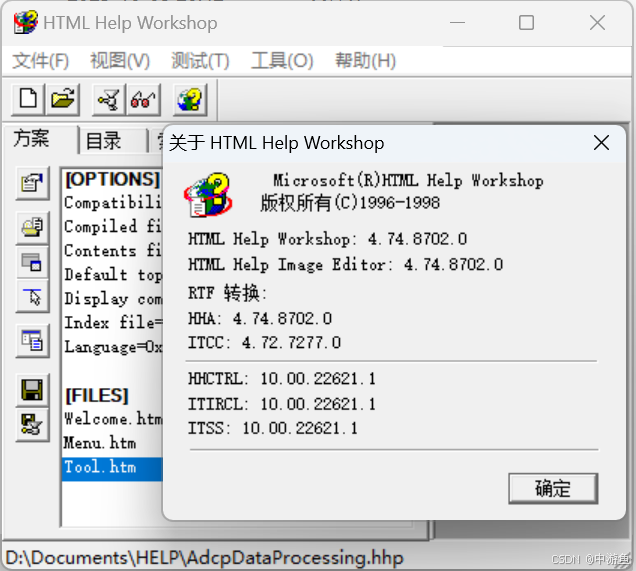Open the 帮助(H) menu

point(365,61)
